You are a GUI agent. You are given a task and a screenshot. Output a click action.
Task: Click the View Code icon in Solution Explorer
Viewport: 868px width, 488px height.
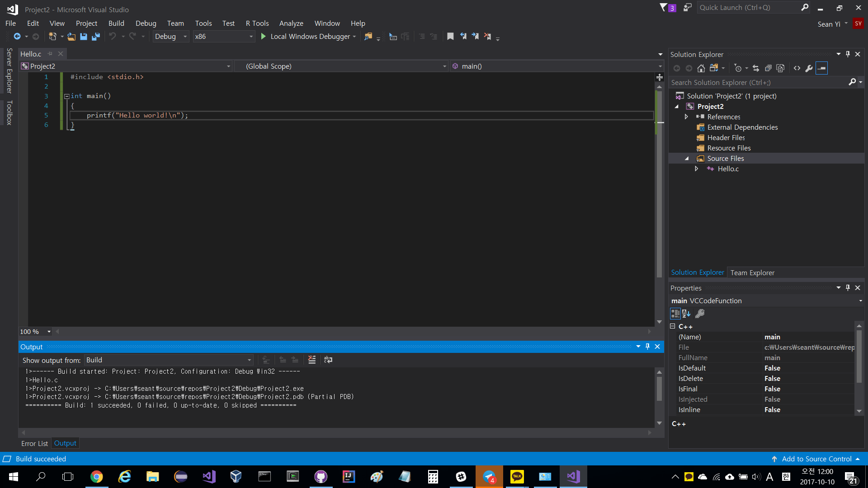click(797, 68)
